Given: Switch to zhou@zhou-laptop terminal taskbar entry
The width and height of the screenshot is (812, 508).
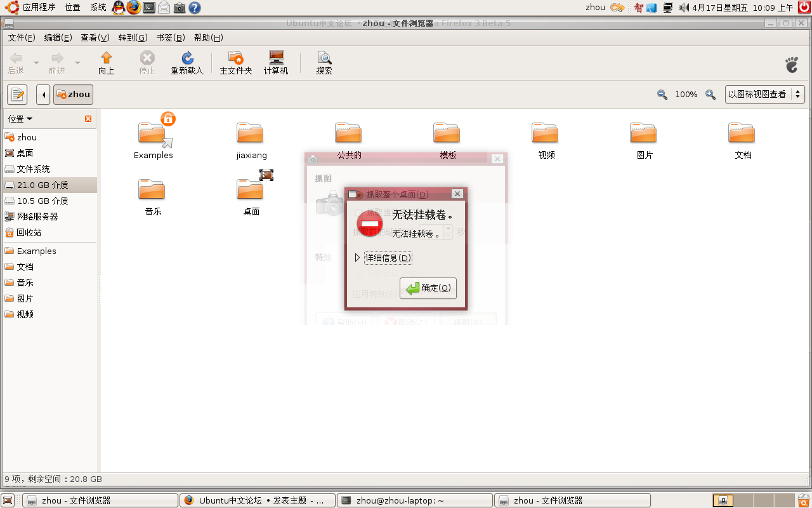Looking at the screenshot, I should (415, 500).
